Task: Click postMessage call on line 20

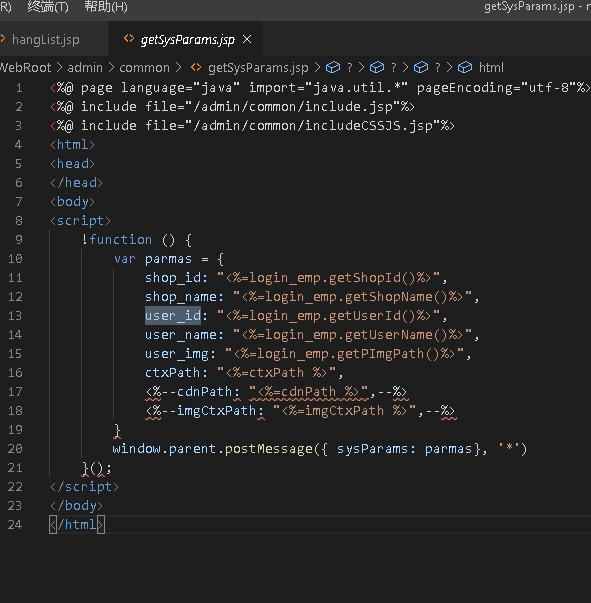Action: click(268, 449)
